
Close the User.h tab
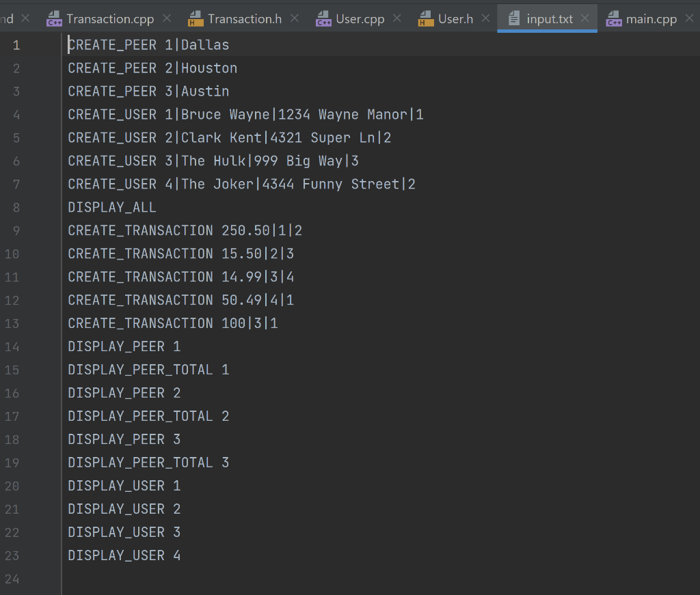click(x=486, y=18)
